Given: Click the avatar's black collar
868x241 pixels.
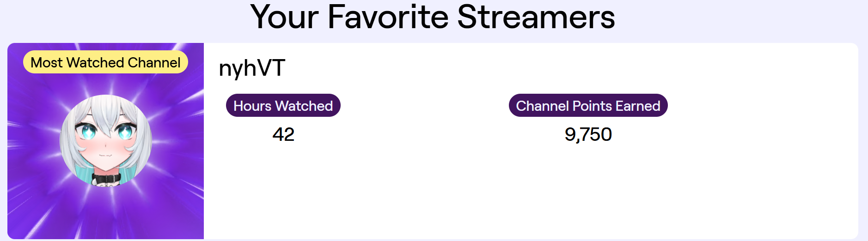Looking at the screenshot, I should (x=106, y=179).
